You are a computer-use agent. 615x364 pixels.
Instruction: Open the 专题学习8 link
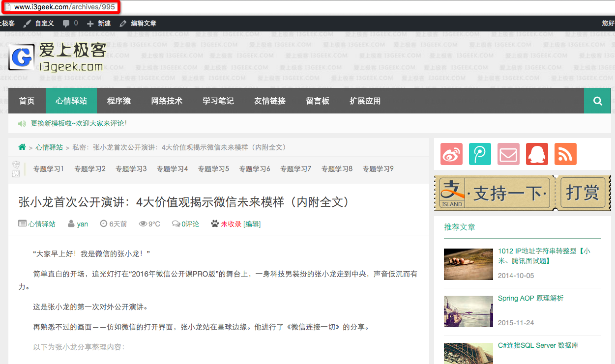coord(337,169)
